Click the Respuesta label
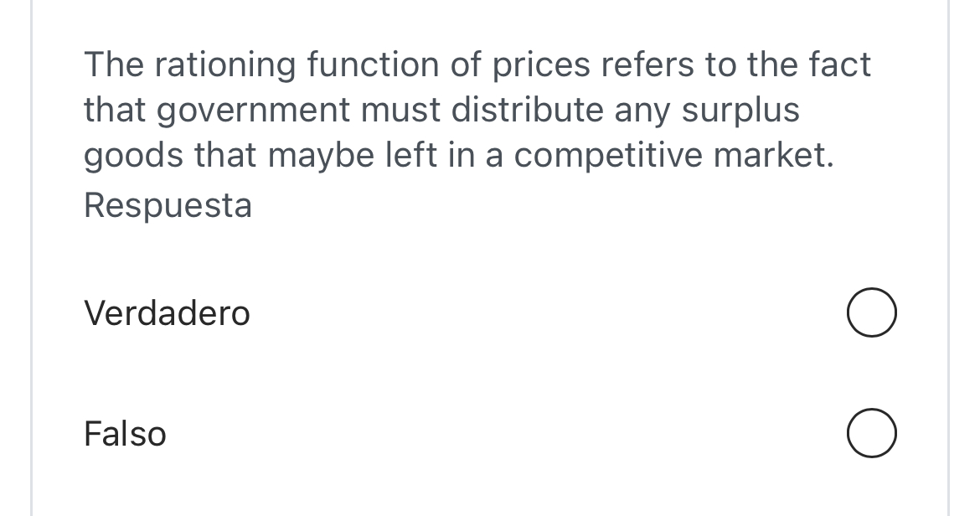The image size is (980, 516). point(168,204)
